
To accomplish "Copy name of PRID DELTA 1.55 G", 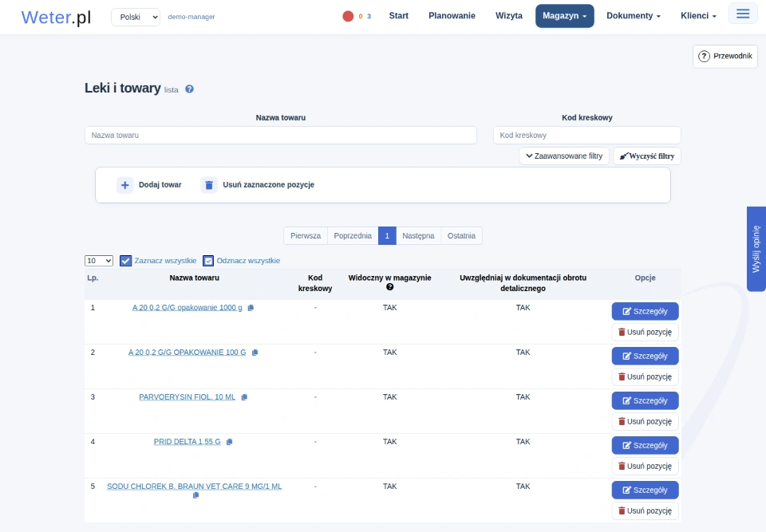I will tap(229, 442).
